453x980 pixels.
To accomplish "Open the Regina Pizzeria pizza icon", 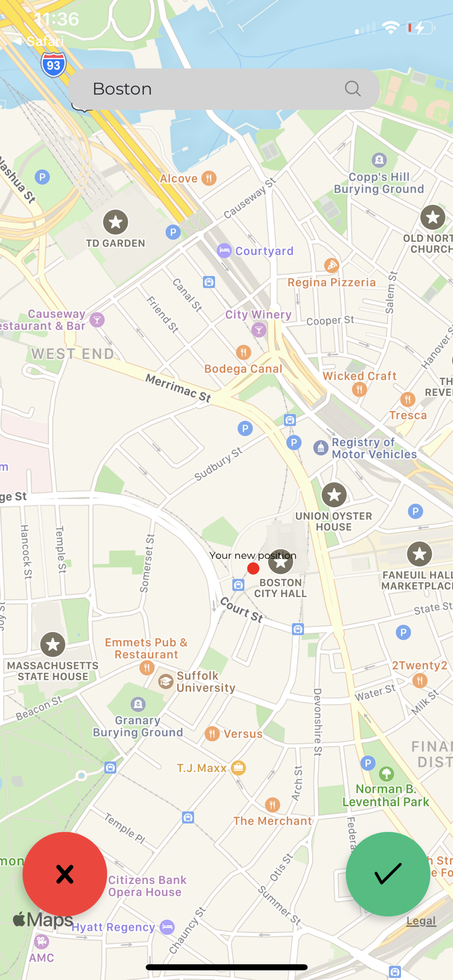I will click(x=331, y=265).
